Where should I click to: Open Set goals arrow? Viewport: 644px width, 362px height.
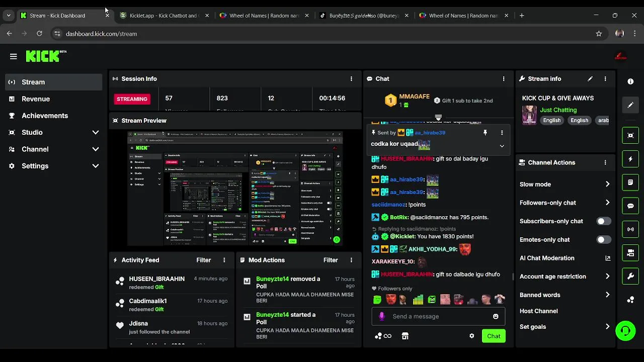[607, 327]
